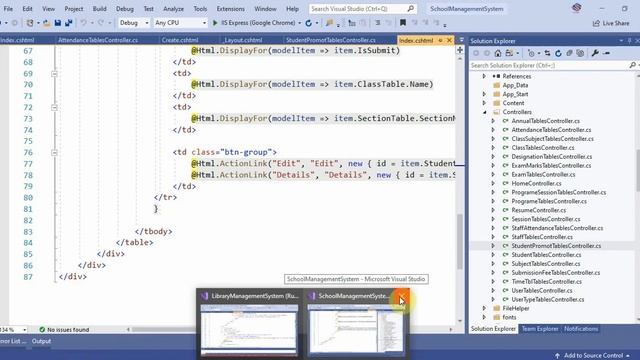Click the Pending Changes Filter clock icon

pos(531,53)
